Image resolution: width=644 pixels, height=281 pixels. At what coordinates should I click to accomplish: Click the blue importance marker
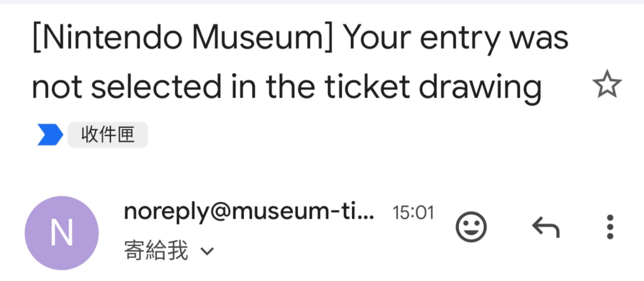click(50, 135)
